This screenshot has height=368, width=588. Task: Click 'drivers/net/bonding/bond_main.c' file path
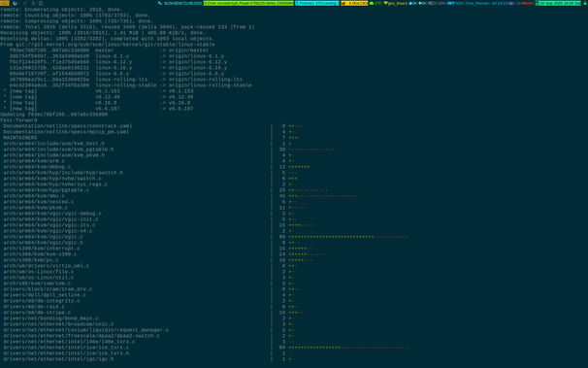click(x=50, y=318)
